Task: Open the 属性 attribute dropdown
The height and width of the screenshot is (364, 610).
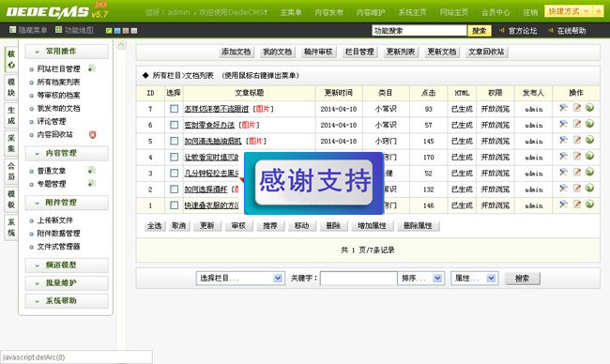Action: pos(474,278)
